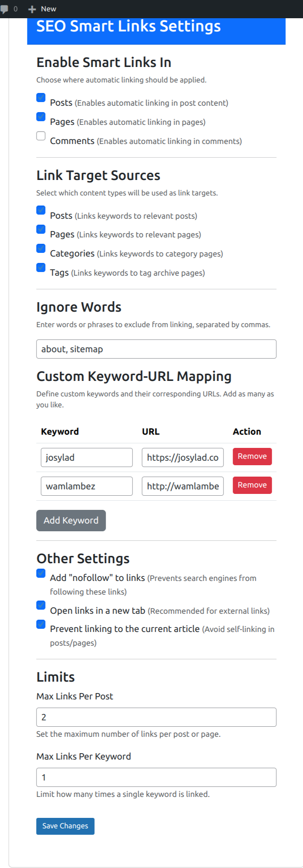Screen dimensions: 303x868
Task: Uncheck Pages under Enable Smart Links In
Action: [41, 117]
